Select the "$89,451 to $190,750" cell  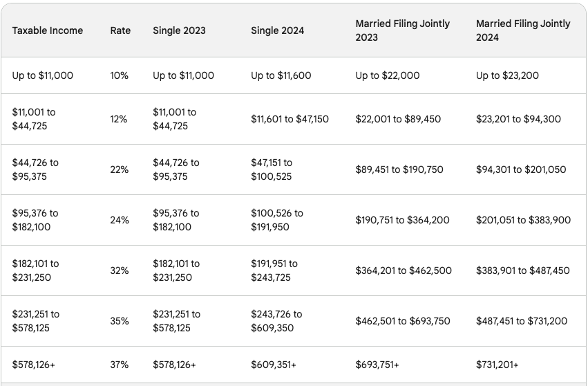pos(399,169)
